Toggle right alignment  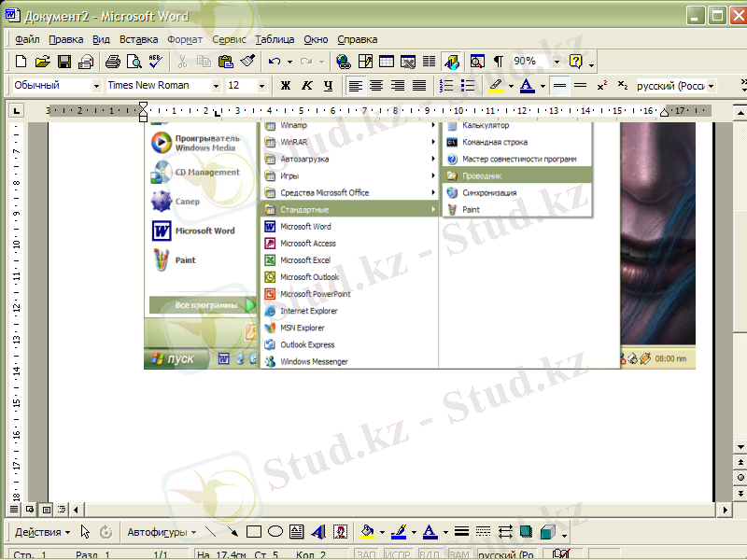pos(398,86)
